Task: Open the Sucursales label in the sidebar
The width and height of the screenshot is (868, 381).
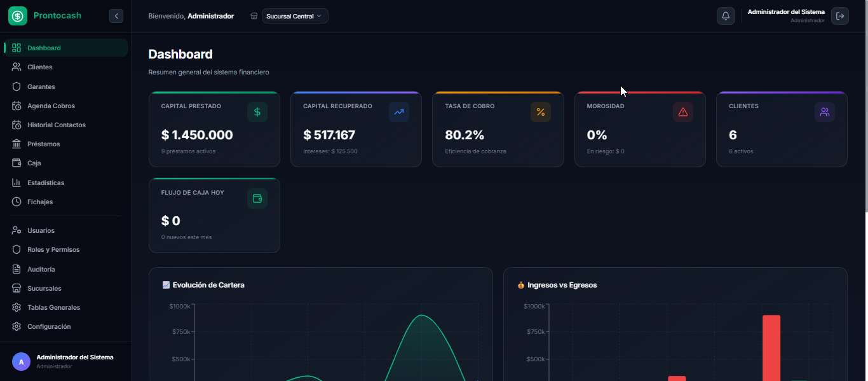Action: (44, 288)
